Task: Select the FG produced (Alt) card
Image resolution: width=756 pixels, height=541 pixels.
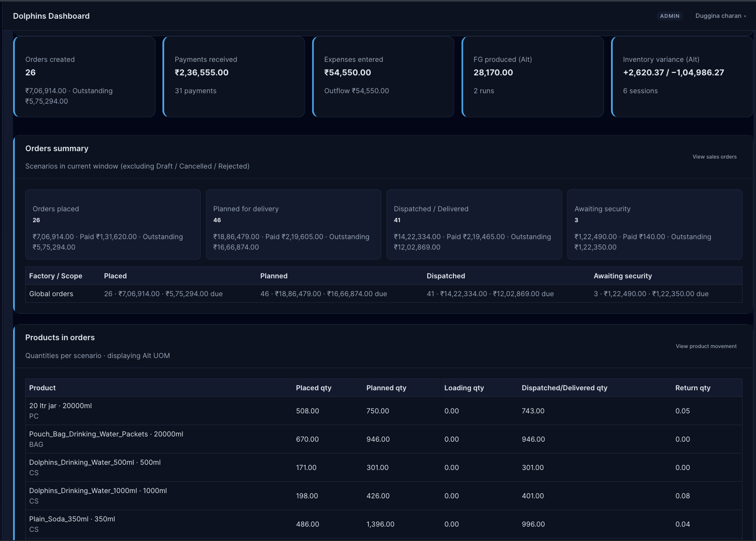Action: tap(532, 77)
